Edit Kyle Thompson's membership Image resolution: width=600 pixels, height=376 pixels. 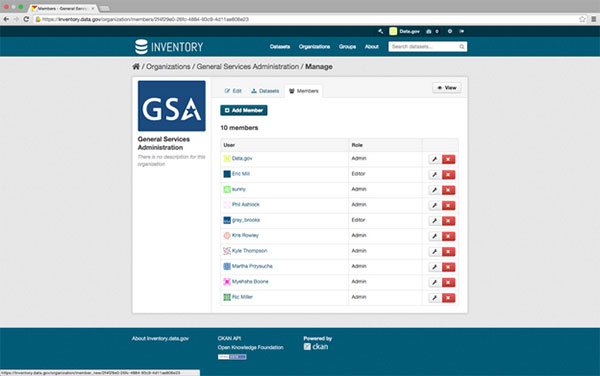coord(434,252)
